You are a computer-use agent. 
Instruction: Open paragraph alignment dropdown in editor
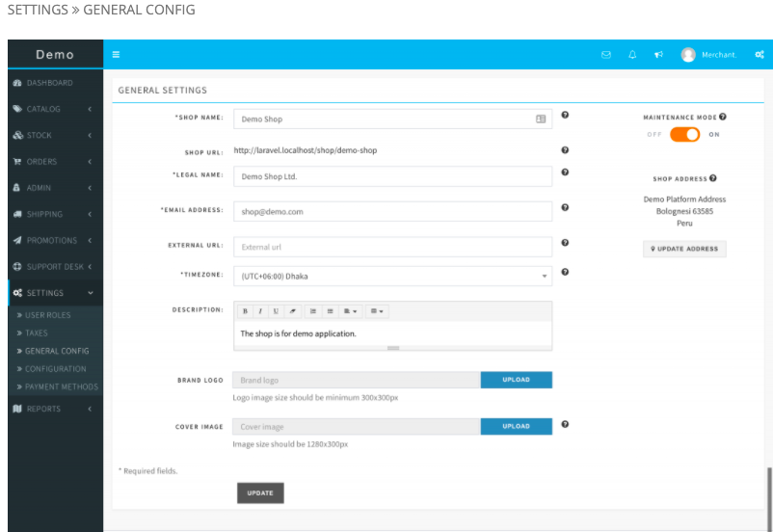pos(350,311)
